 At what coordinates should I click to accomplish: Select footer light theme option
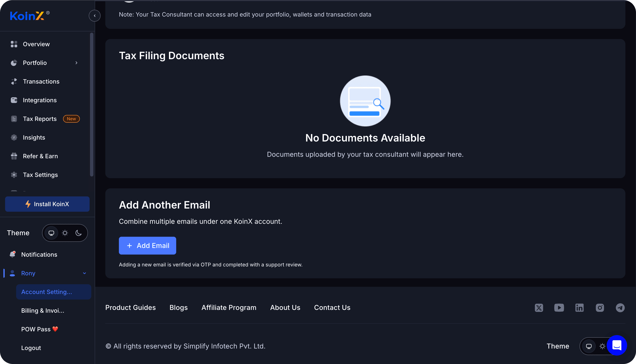tap(602, 346)
